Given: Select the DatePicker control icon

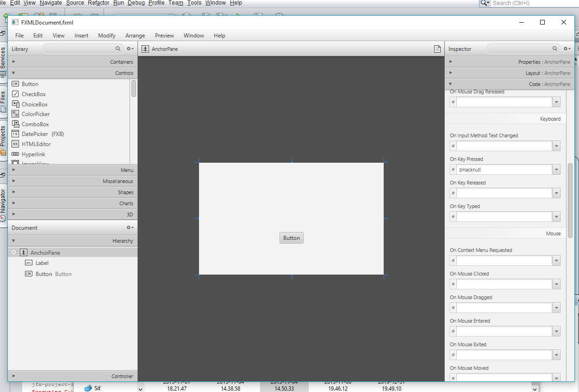Looking at the screenshot, I should click(15, 134).
